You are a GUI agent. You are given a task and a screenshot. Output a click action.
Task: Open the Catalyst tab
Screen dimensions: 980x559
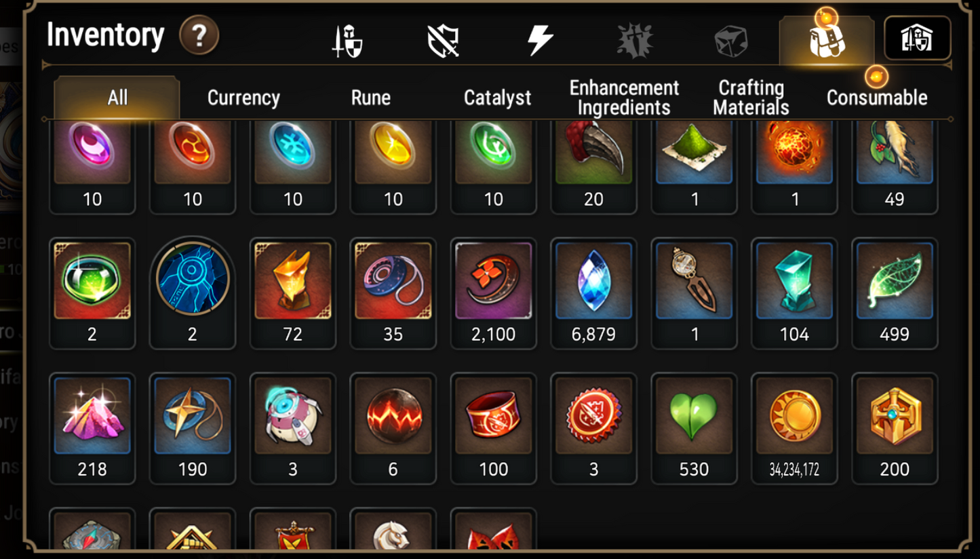point(497,98)
